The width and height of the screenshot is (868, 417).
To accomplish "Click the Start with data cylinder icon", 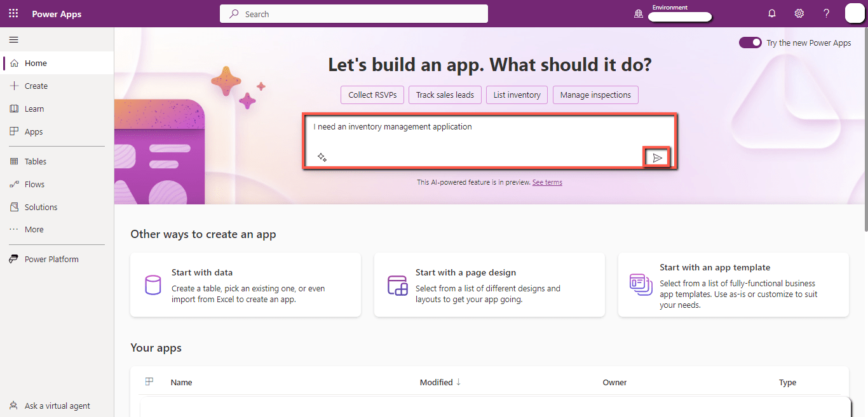I will click(153, 285).
